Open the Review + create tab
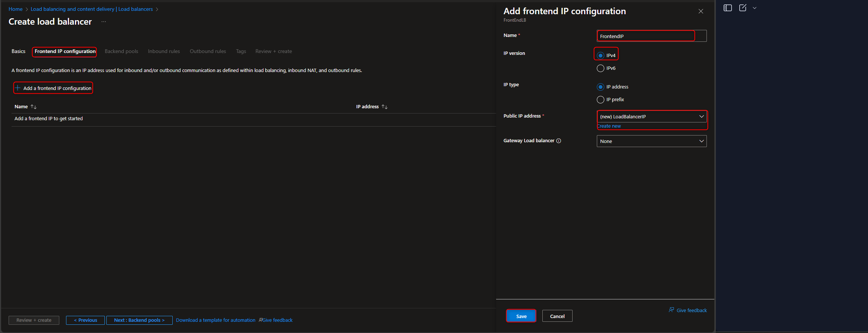 point(273,51)
